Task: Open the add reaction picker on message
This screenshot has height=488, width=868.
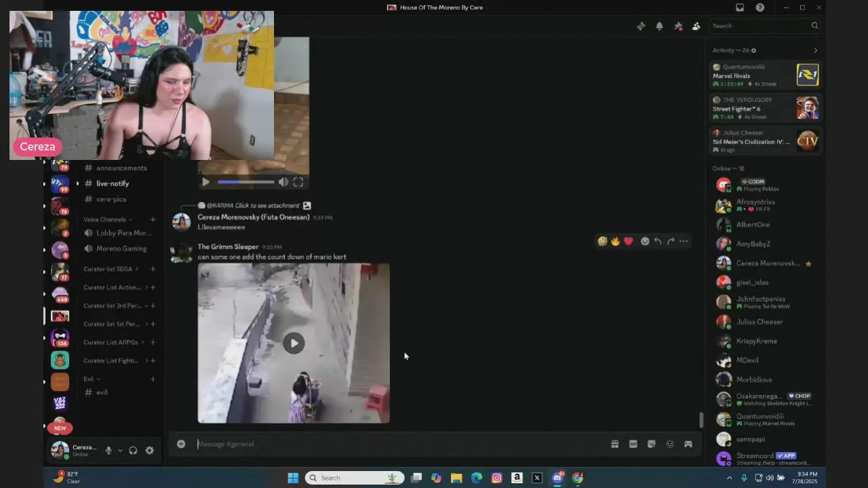Action: click(645, 241)
